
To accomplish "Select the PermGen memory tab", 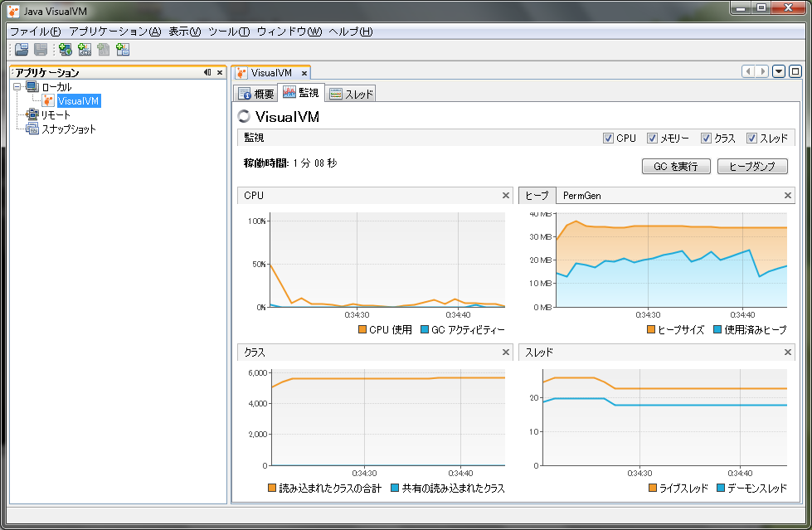I will 581,195.
